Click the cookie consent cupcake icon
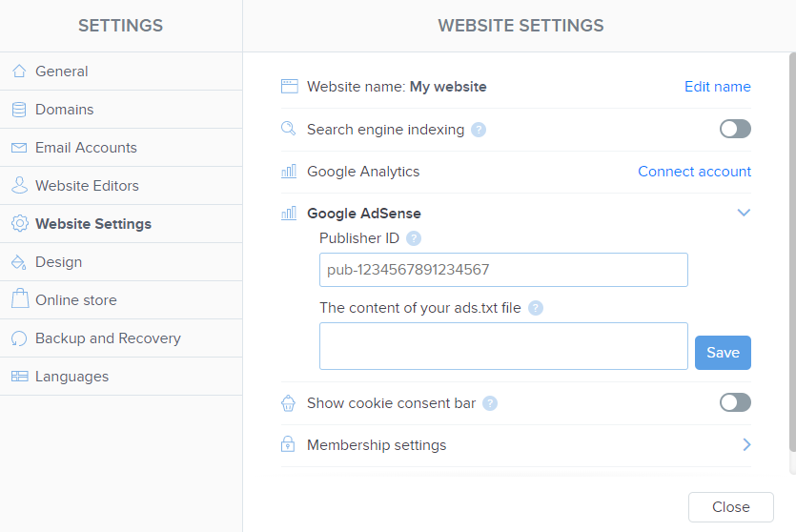Screen dimensions: 796x532 [x=288, y=403]
